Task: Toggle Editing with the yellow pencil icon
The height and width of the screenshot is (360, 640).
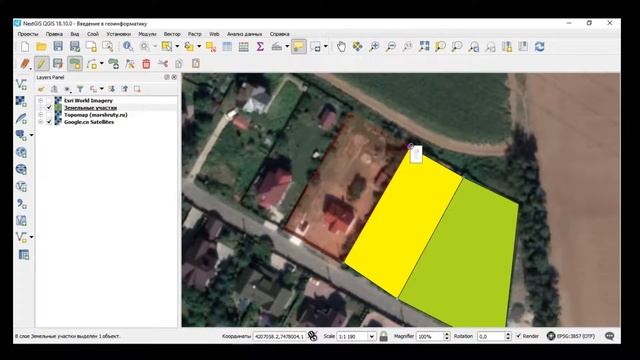Action: pyautogui.click(x=41, y=64)
